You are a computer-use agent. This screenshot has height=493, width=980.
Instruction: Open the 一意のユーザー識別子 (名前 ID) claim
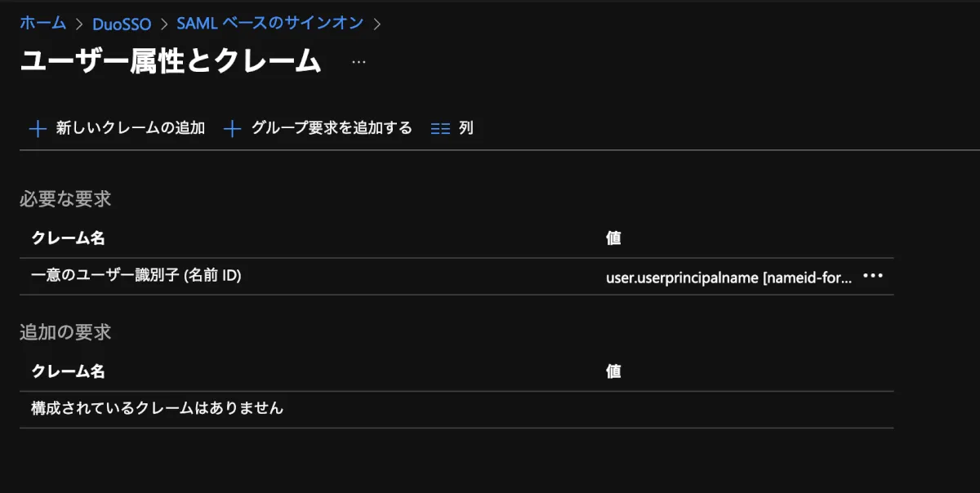[x=136, y=276]
